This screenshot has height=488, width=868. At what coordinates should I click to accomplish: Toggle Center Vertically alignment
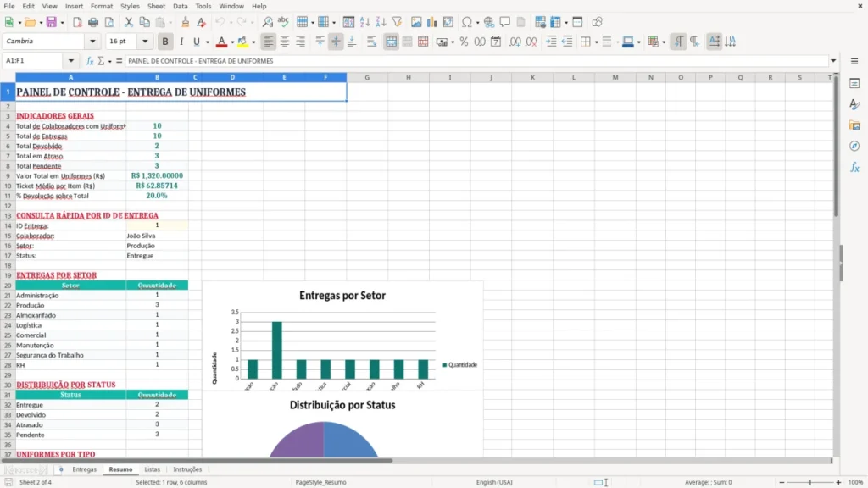click(336, 42)
